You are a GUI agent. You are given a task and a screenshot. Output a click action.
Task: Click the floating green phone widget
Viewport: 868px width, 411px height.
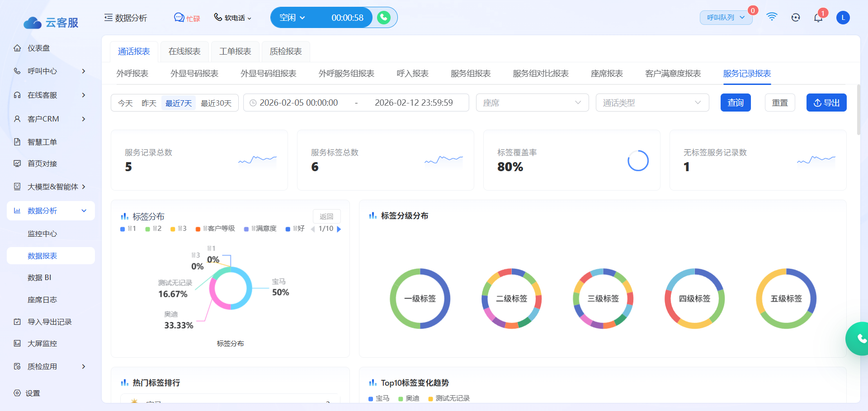859,338
